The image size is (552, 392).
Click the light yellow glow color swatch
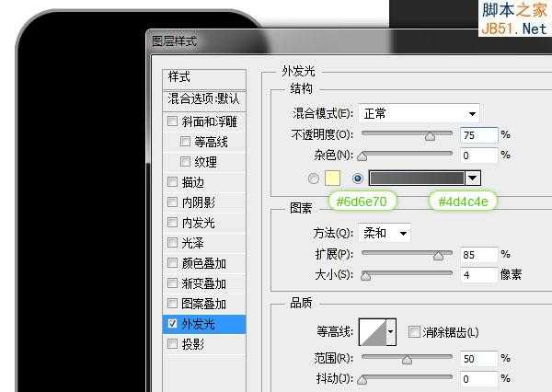(333, 178)
